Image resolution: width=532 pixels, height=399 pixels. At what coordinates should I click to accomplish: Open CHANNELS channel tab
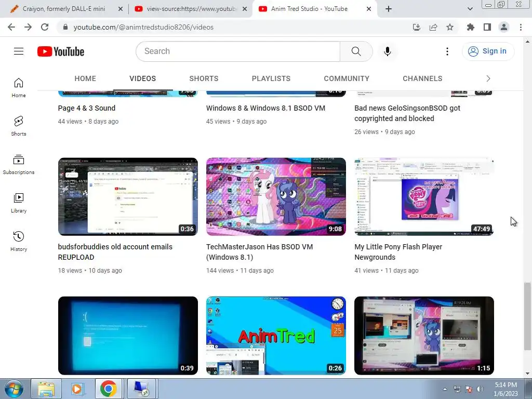(x=422, y=78)
